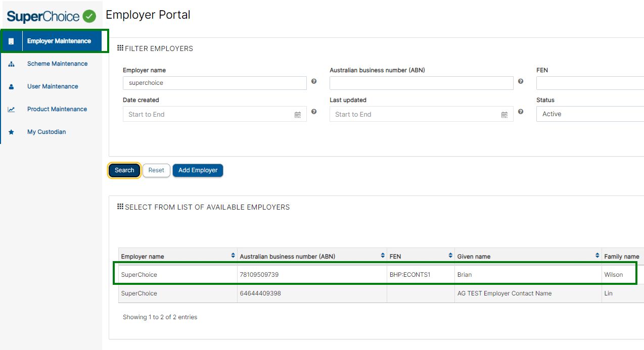Focus the Australian business number input field
Image resolution: width=644 pixels, height=350 pixels.
[422, 83]
